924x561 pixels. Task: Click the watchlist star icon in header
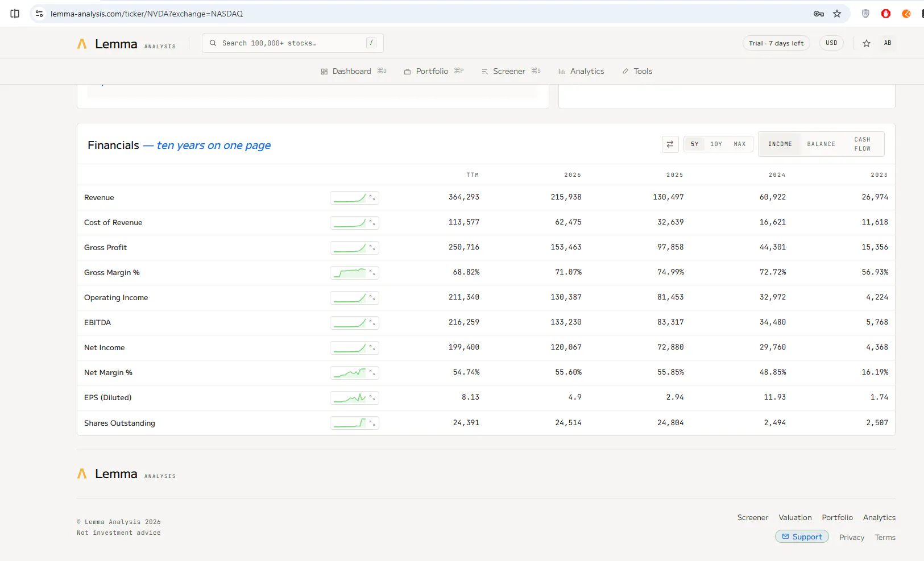866,43
